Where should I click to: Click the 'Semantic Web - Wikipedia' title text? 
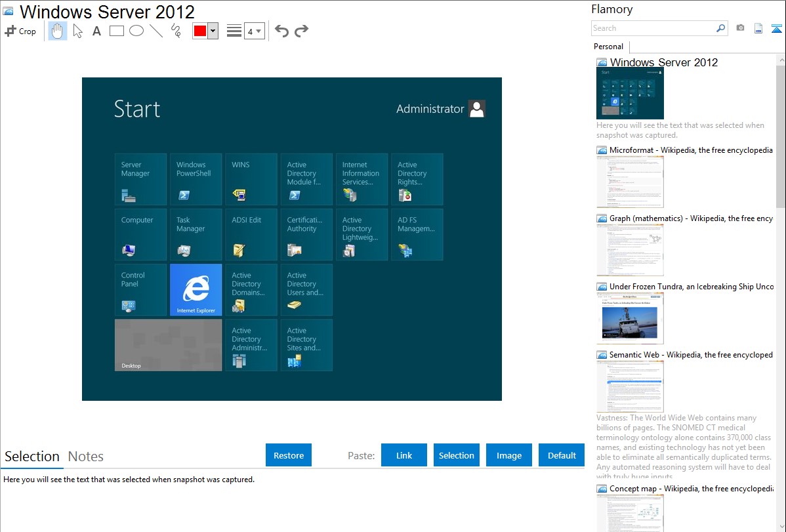[x=691, y=354]
